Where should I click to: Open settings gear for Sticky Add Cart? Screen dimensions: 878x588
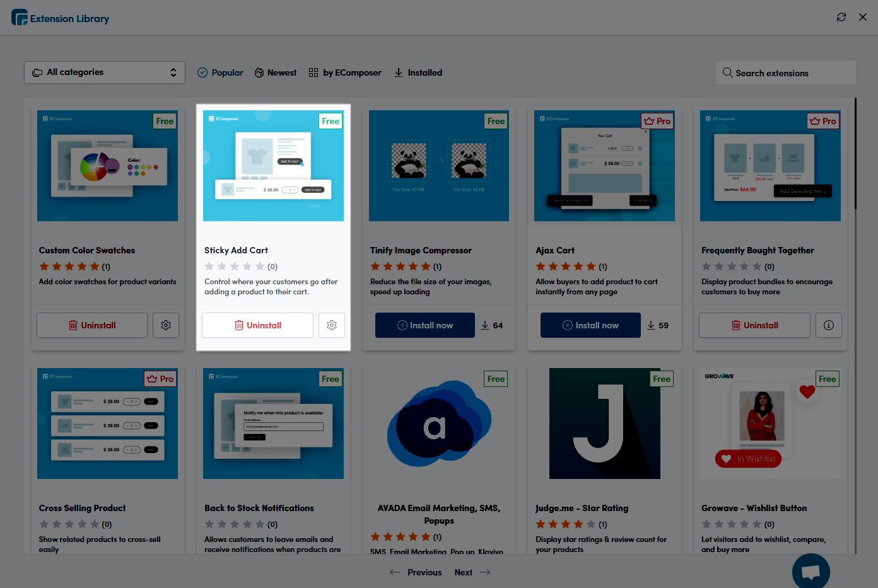click(332, 325)
